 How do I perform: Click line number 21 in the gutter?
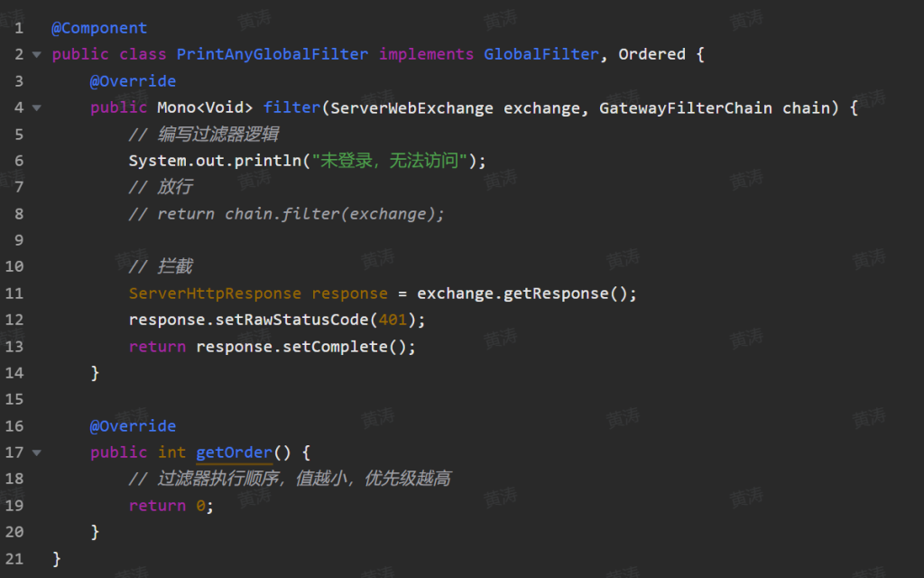14,558
